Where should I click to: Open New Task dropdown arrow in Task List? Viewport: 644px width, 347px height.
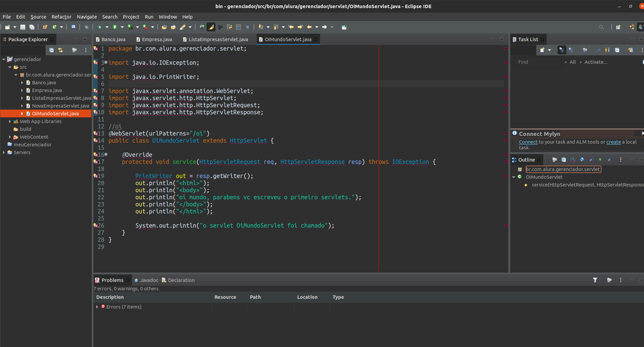[x=549, y=50]
